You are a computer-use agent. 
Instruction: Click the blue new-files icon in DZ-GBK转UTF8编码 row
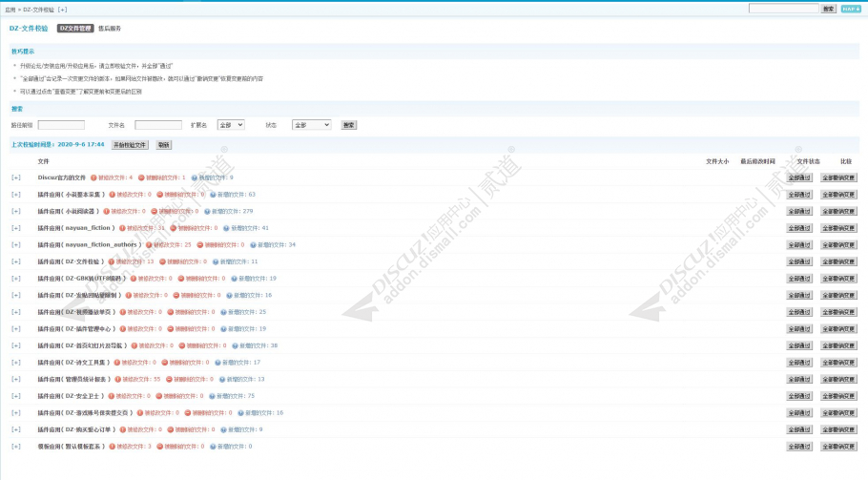pyautogui.click(x=234, y=279)
